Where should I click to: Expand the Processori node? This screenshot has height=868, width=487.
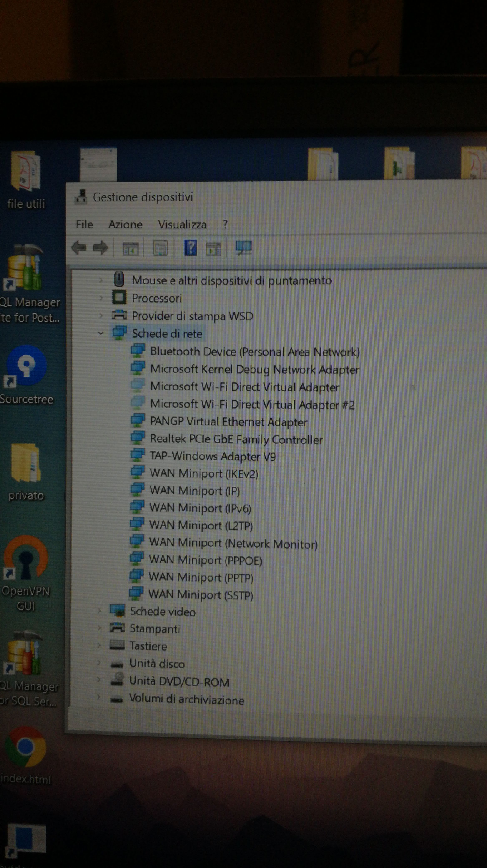pyautogui.click(x=101, y=298)
